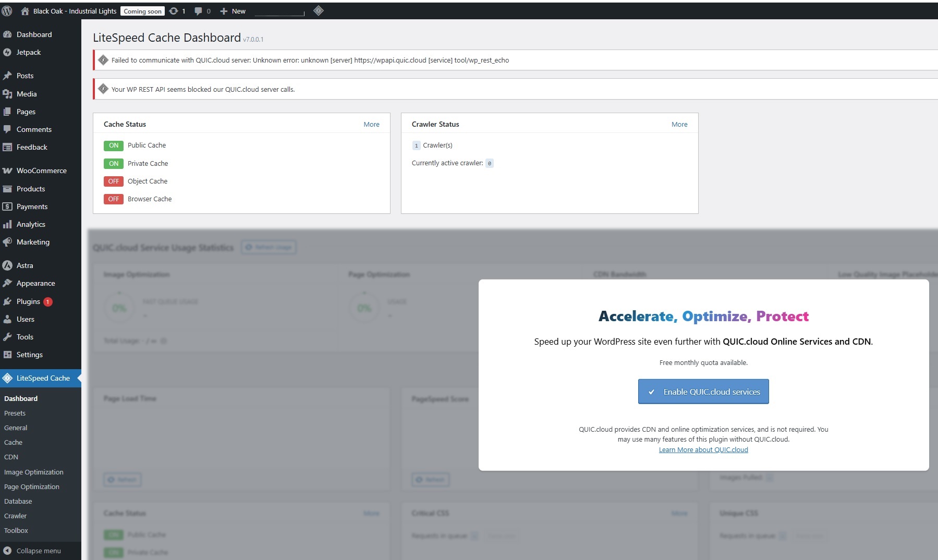Open the Cache submenu item

pos(13,442)
